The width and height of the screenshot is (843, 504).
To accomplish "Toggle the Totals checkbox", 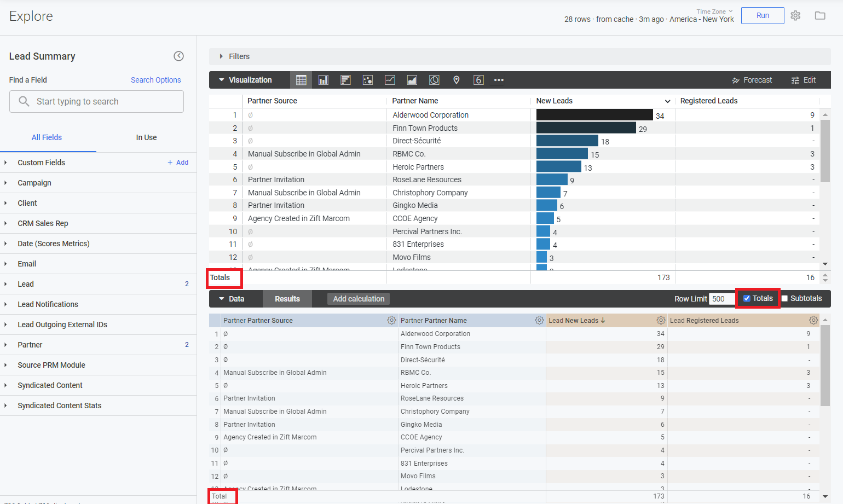I will pyautogui.click(x=747, y=298).
